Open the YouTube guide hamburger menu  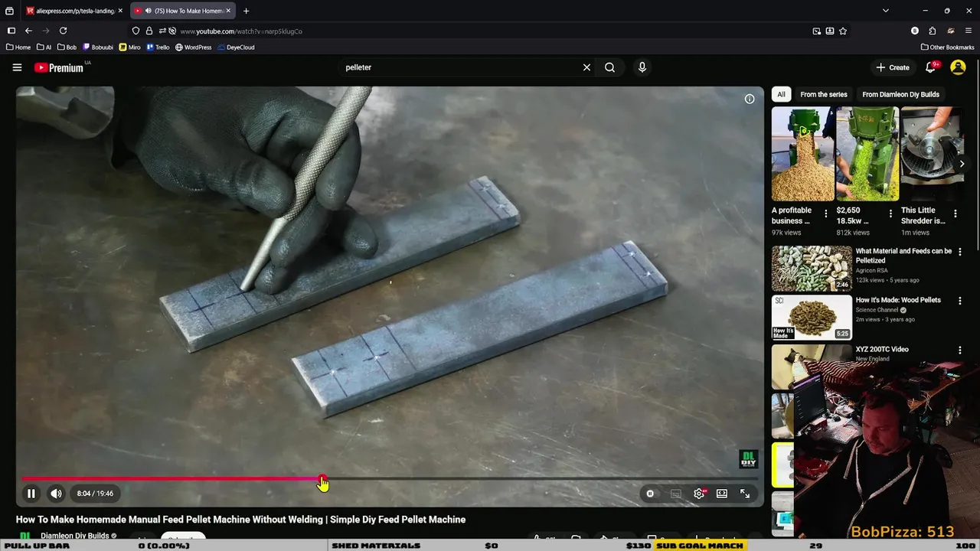click(17, 67)
